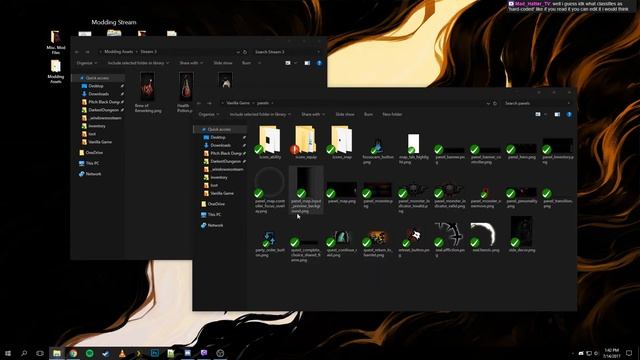Viewport: 640px width, 360px height.
Task: Select panel_map.png file
Action: [x=342, y=192]
